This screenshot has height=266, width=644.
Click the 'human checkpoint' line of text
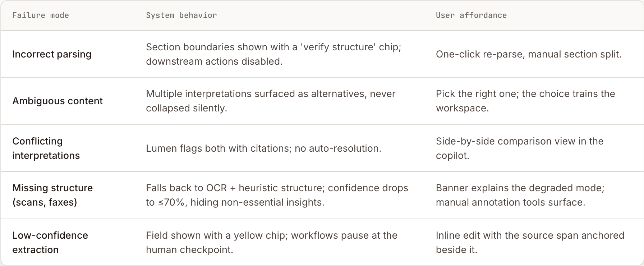[x=189, y=250]
